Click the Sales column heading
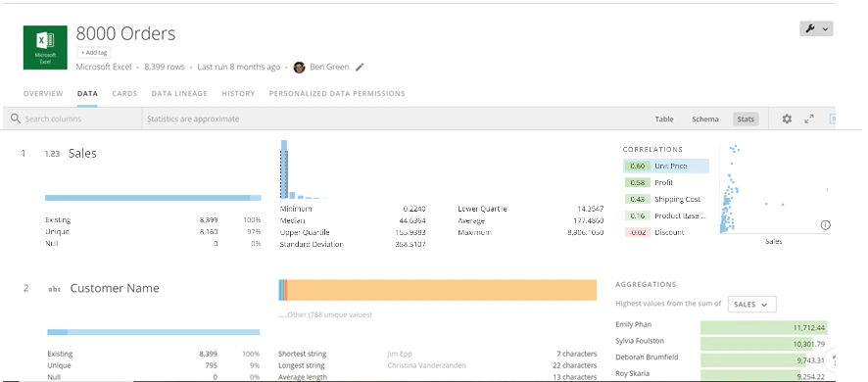 click(x=82, y=154)
